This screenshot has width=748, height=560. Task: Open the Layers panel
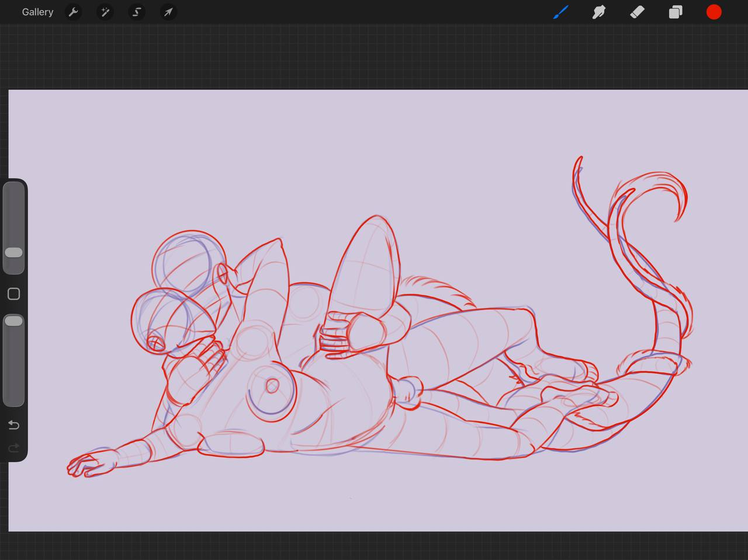676,12
